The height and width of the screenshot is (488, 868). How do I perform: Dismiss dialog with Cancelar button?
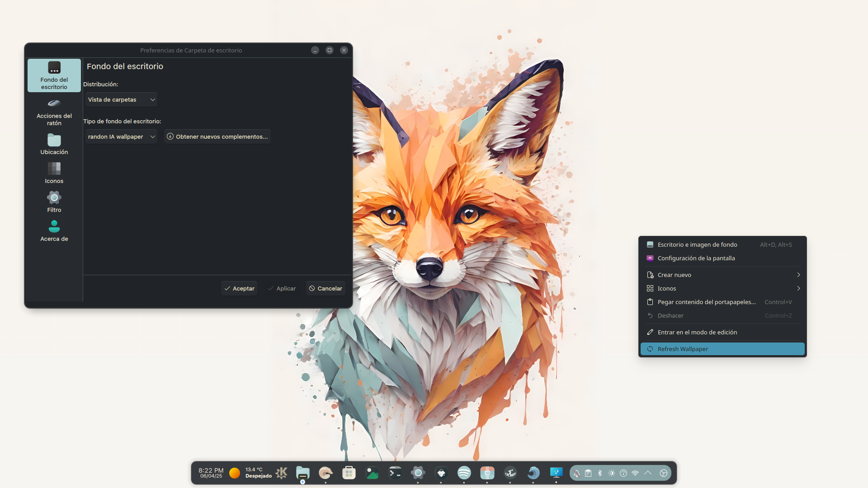coord(325,288)
